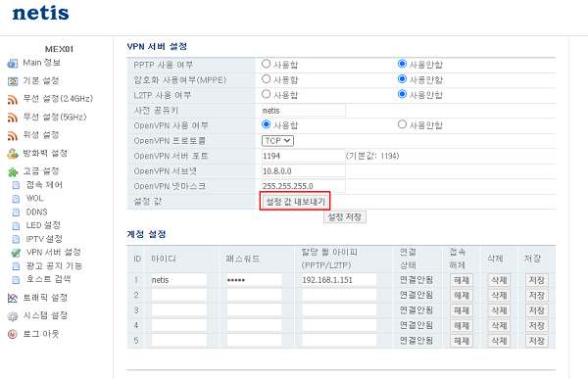This screenshot has height=379, width=588.
Task: Click the WOL page icon
Action: 16,199
